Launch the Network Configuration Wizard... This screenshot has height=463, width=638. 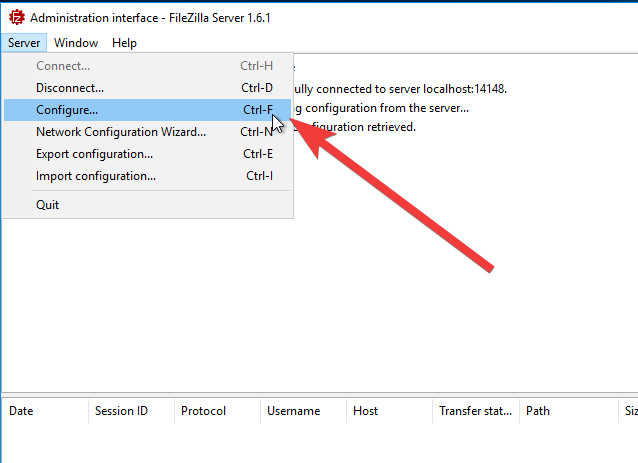point(121,132)
